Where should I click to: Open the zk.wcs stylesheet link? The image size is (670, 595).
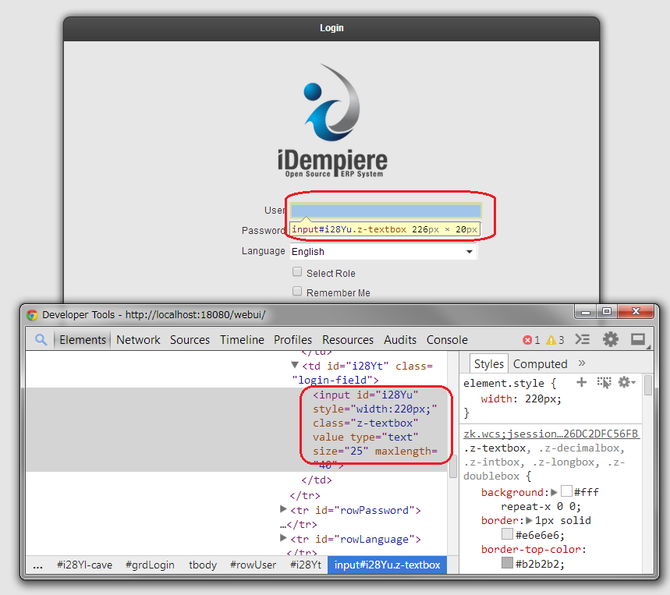[551, 433]
